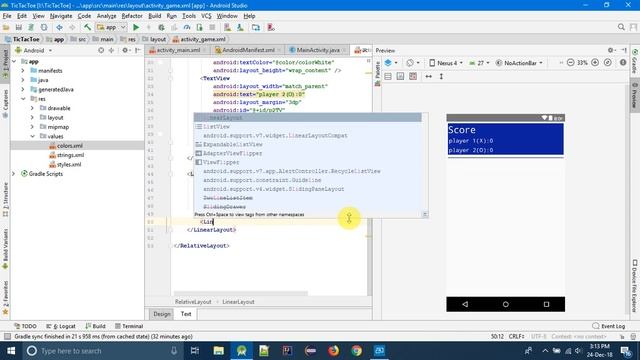Open the app run configuration dropdown
The height and width of the screenshot is (360, 640).
[x=111, y=27]
